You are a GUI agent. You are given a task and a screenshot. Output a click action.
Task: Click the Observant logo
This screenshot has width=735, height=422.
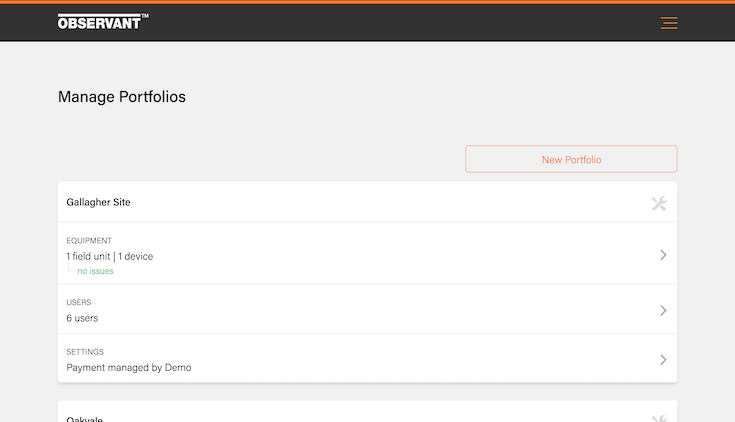(98, 22)
